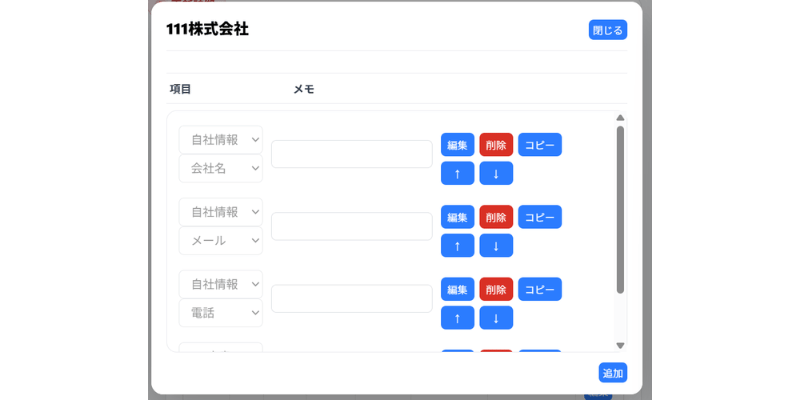
Task: Move the メール row down
Action: coord(496,246)
